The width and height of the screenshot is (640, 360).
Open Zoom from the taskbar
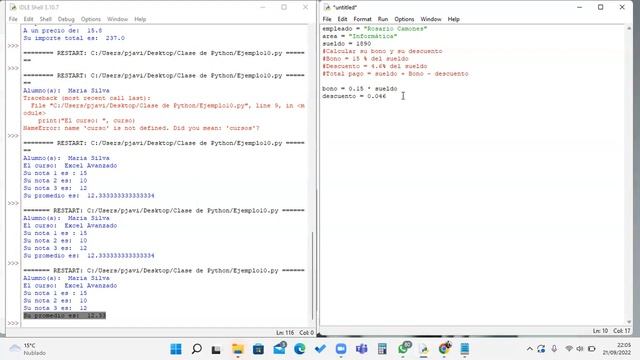click(341, 349)
